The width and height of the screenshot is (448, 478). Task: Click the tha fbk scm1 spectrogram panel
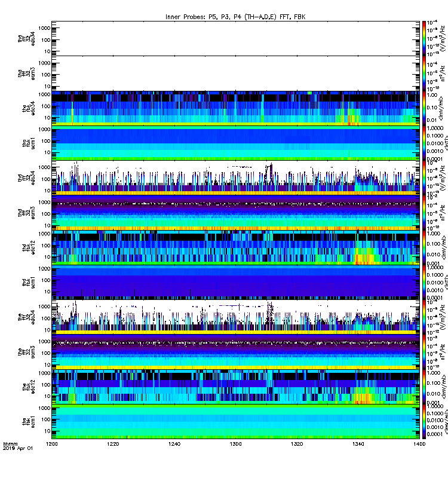(x=235, y=143)
